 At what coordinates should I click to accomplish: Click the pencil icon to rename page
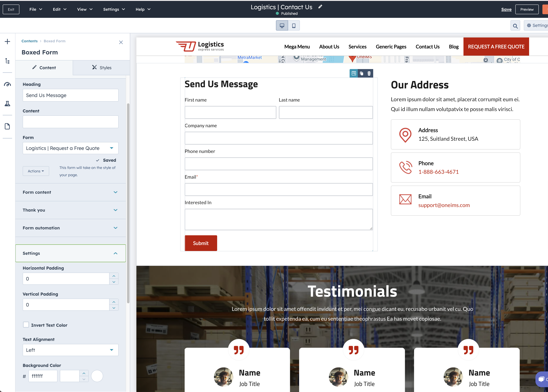[320, 7]
